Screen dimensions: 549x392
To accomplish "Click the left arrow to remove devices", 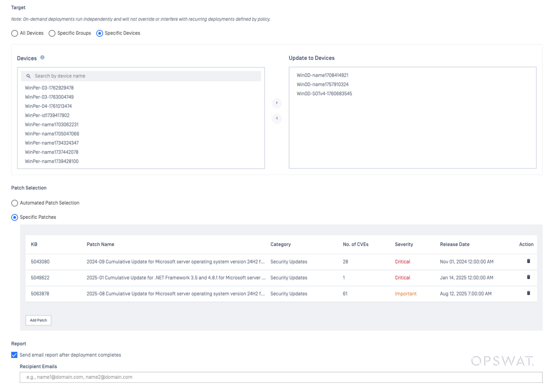I will [277, 118].
